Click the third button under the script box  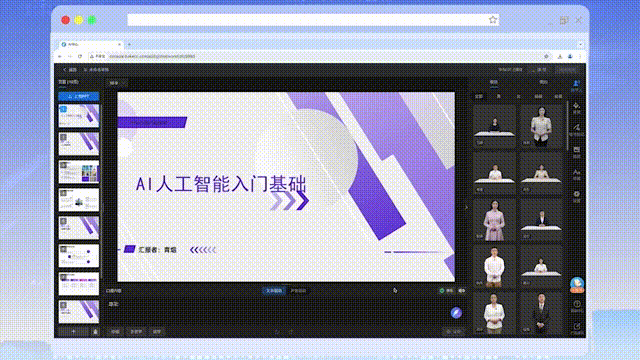(157, 332)
